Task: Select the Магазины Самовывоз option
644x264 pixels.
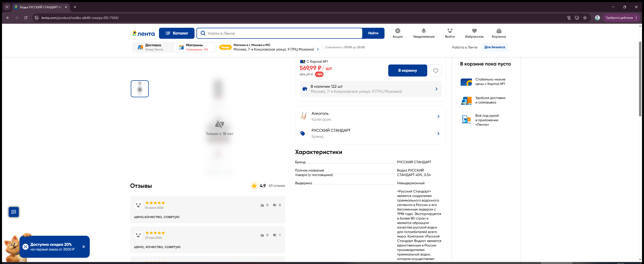Action: point(194,47)
